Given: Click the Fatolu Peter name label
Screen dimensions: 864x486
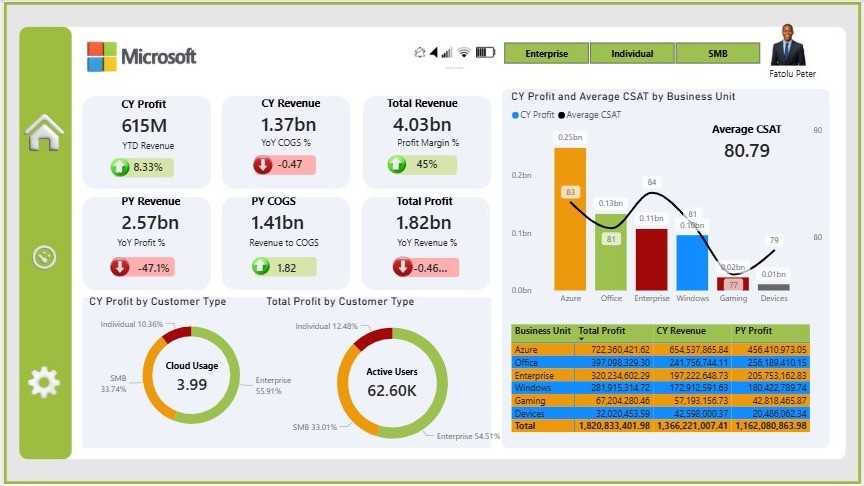Looking at the screenshot, I should click(x=792, y=73).
